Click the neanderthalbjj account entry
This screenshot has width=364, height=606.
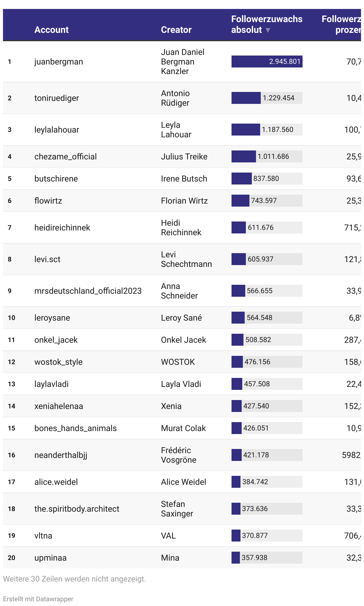61,455
